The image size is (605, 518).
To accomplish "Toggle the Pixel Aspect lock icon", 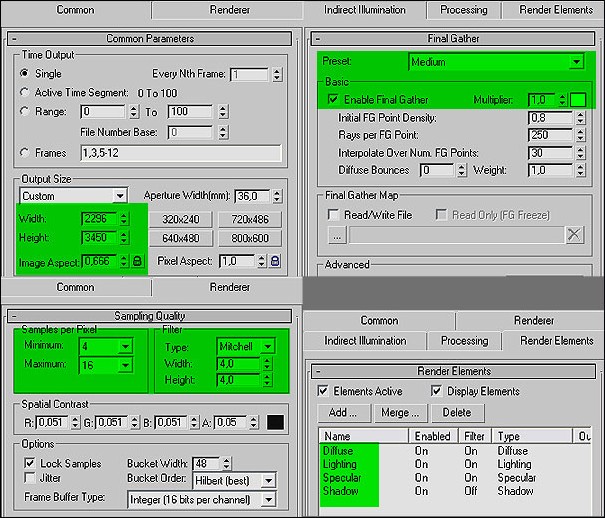I will [275, 262].
